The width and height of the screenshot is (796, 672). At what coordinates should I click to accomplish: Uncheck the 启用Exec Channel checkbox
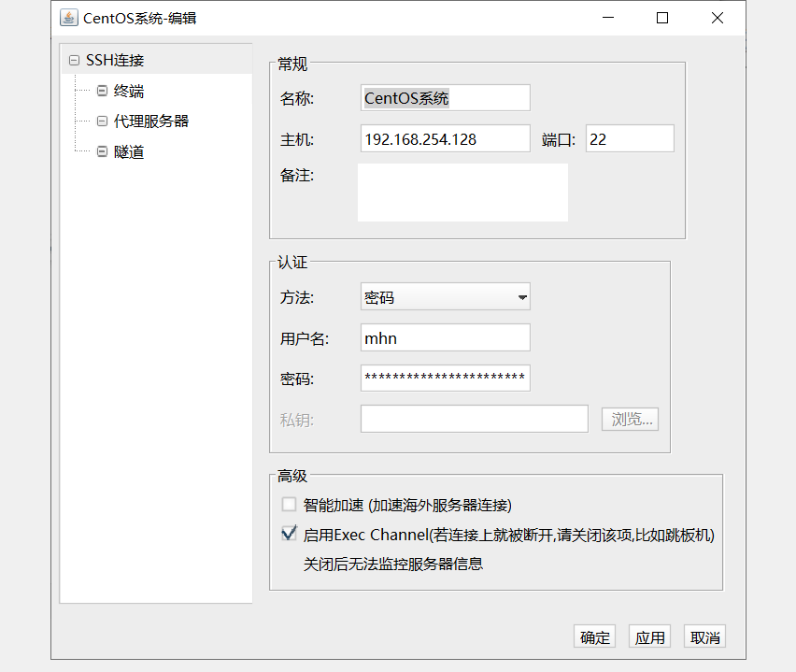[289, 534]
